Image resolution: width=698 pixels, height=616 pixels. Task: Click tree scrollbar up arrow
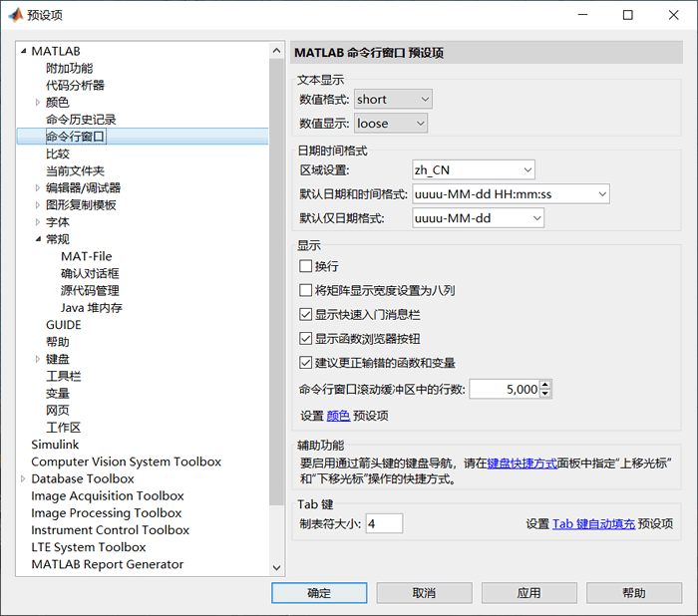tap(276, 50)
